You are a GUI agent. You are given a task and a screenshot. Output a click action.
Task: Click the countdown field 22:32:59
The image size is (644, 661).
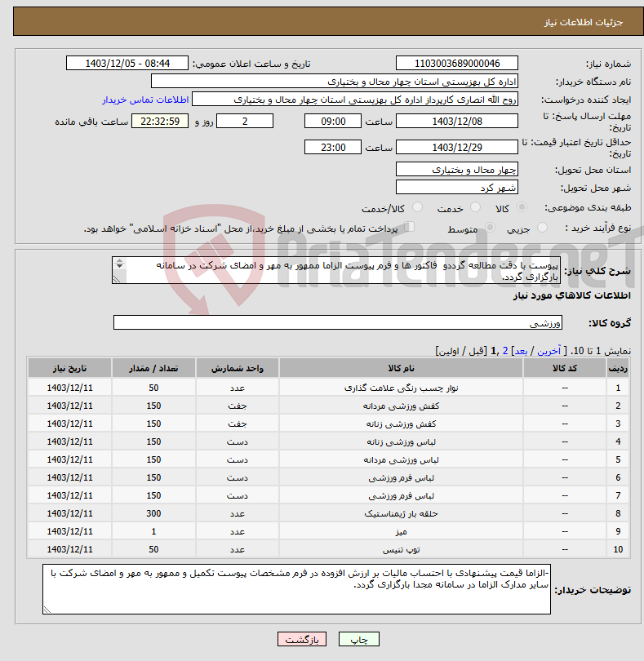pyautogui.click(x=160, y=122)
